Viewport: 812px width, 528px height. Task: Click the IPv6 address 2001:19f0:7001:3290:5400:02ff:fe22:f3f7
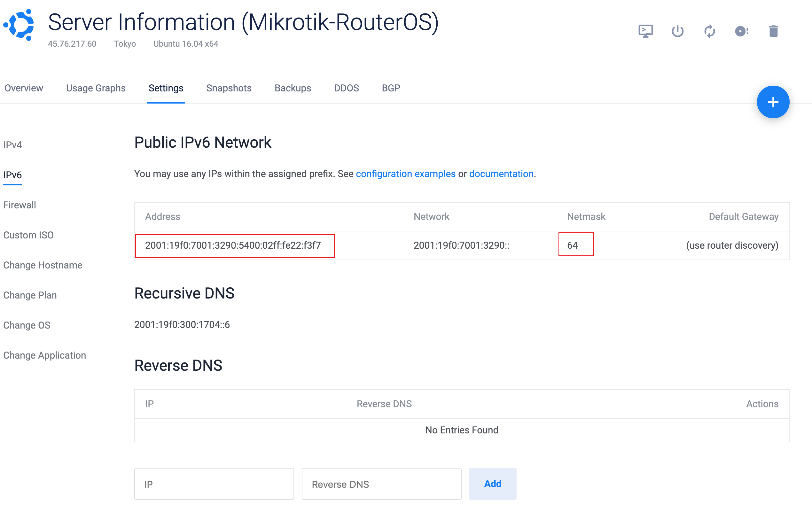click(x=233, y=245)
